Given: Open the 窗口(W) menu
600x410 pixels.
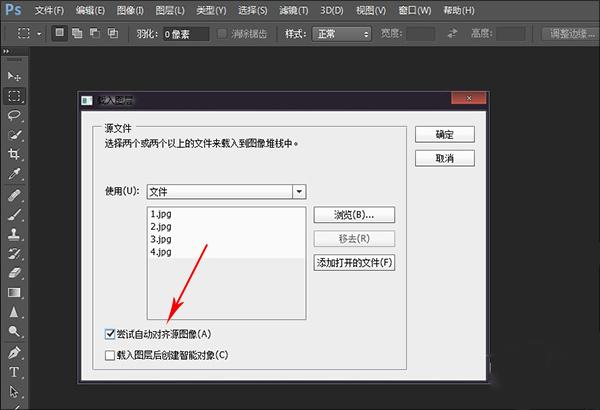Looking at the screenshot, I should coord(414,10).
